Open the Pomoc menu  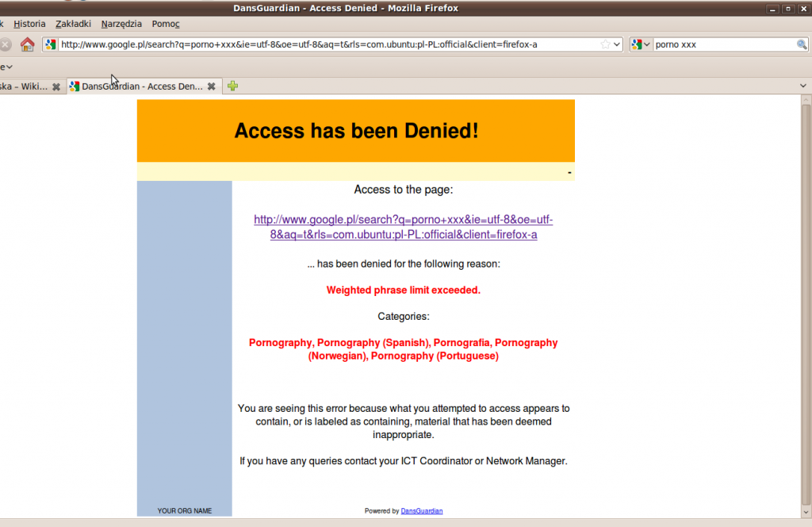166,24
